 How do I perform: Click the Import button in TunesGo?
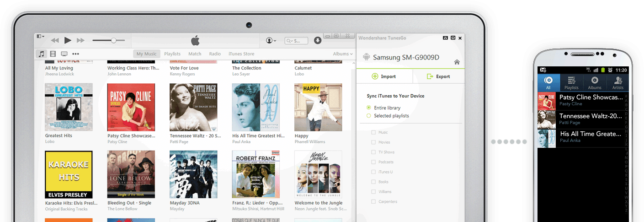tap(384, 76)
